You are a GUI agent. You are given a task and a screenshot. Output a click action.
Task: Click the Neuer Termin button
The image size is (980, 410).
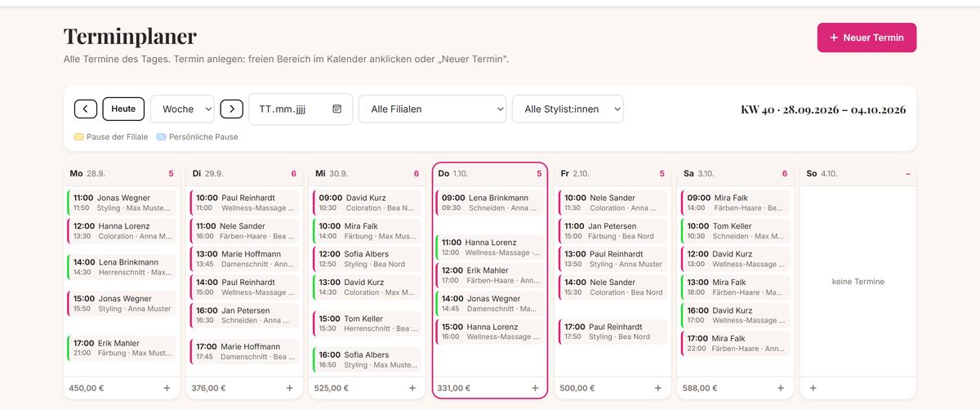click(x=866, y=38)
